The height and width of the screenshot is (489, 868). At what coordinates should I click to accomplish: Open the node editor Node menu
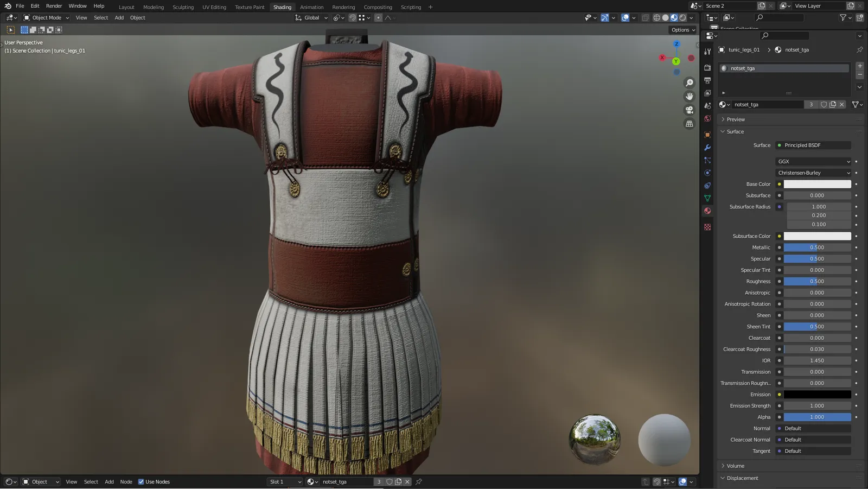(x=126, y=482)
